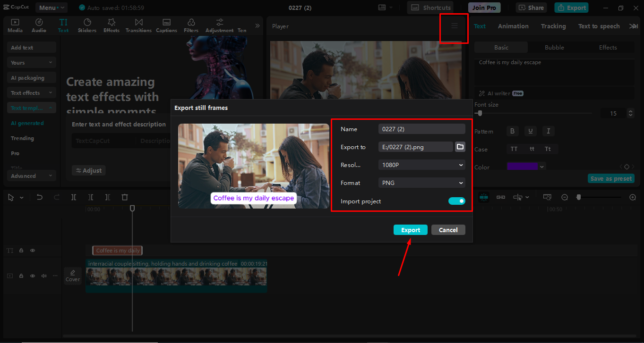Expand the Text effects section
The image size is (644, 343).
point(31,92)
